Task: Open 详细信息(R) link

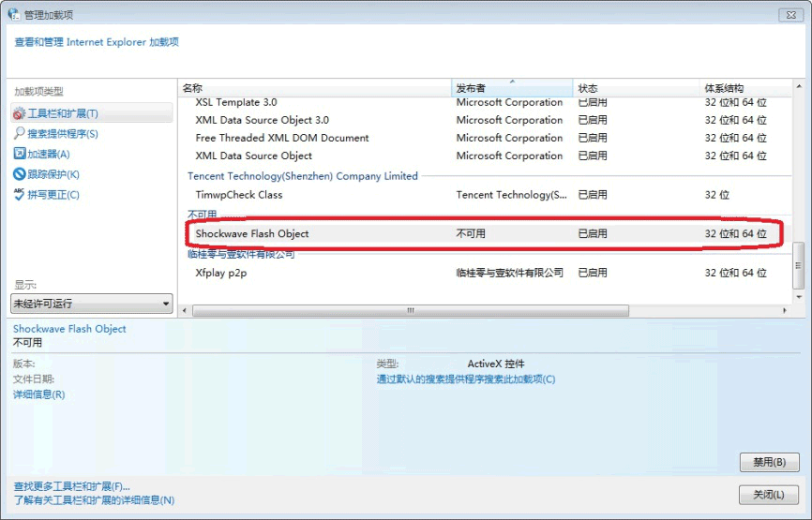Action: [38, 394]
